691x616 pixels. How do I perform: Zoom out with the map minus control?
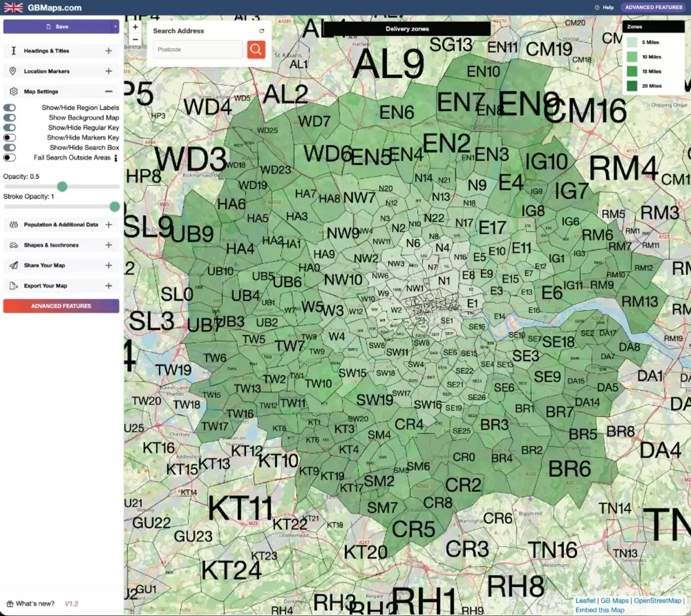pyautogui.click(x=135, y=39)
